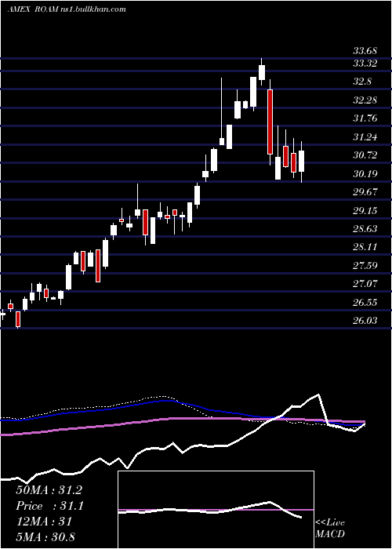392x549 pixels.
Task: Click the topmost white candlestick at the 33.68 high
Action: click(x=261, y=72)
